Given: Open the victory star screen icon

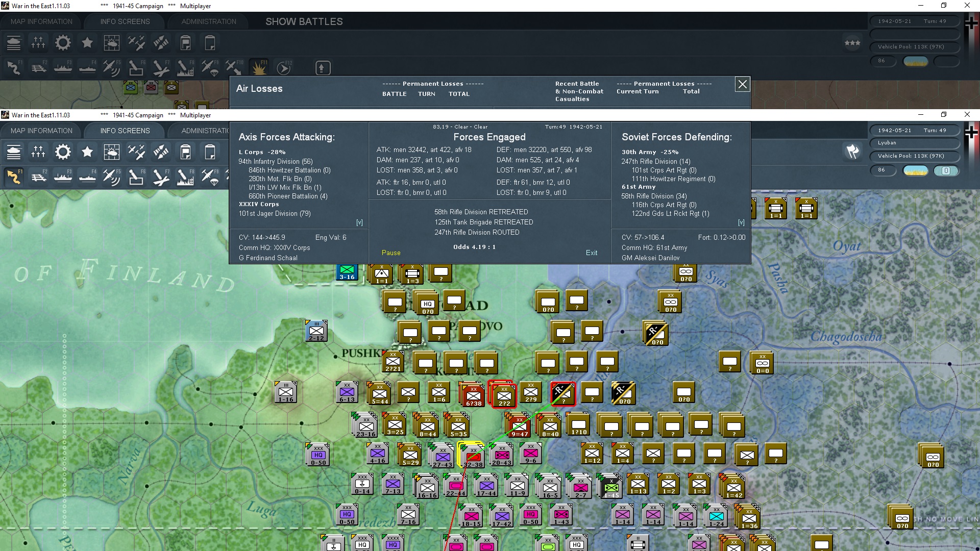Looking at the screenshot, I should click(87, 152).
